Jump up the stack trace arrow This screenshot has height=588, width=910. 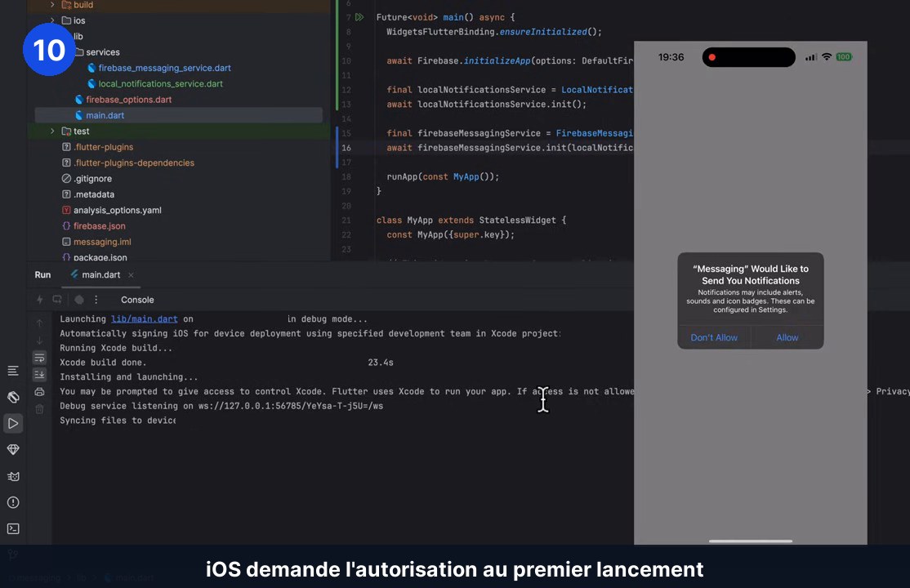coord(39,323)
